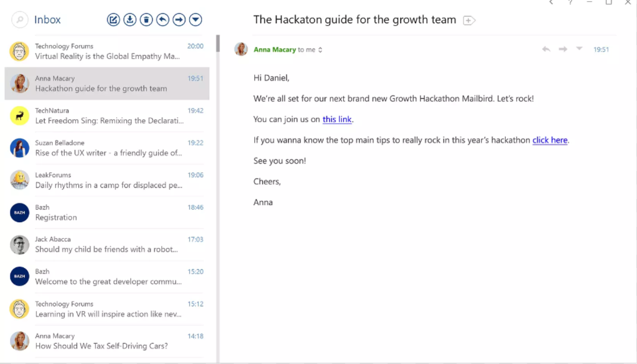Click Anna Macary sender name
The width and height of the screenshot is (637, 364).
(x=274, y=50)
